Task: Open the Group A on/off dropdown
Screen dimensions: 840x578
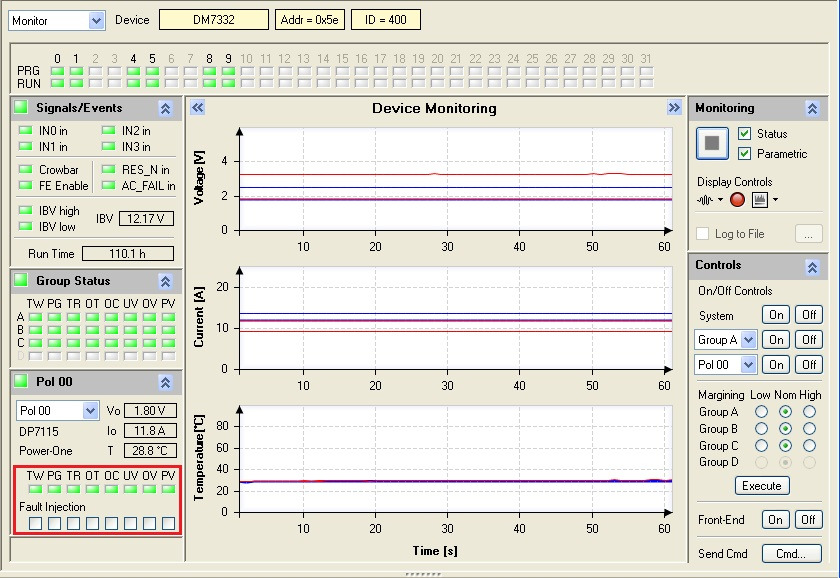Action: pyautogui.click(x=748, y=340)
